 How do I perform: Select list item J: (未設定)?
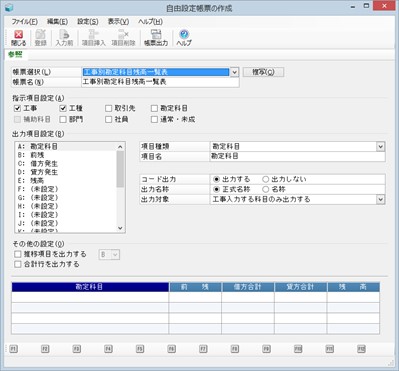(66, 223)
